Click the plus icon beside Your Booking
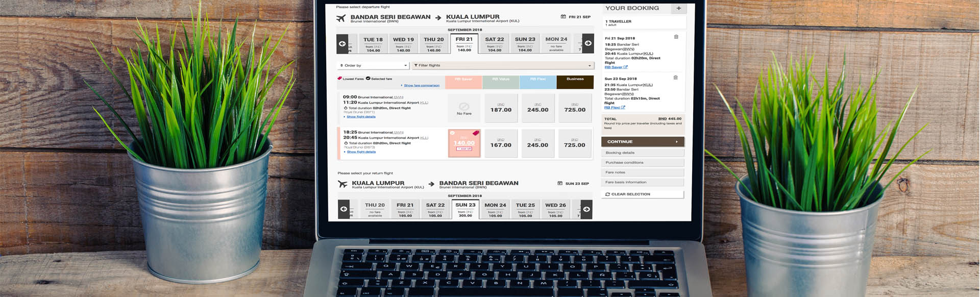980x297 pixels. click(x=678, y=8)
